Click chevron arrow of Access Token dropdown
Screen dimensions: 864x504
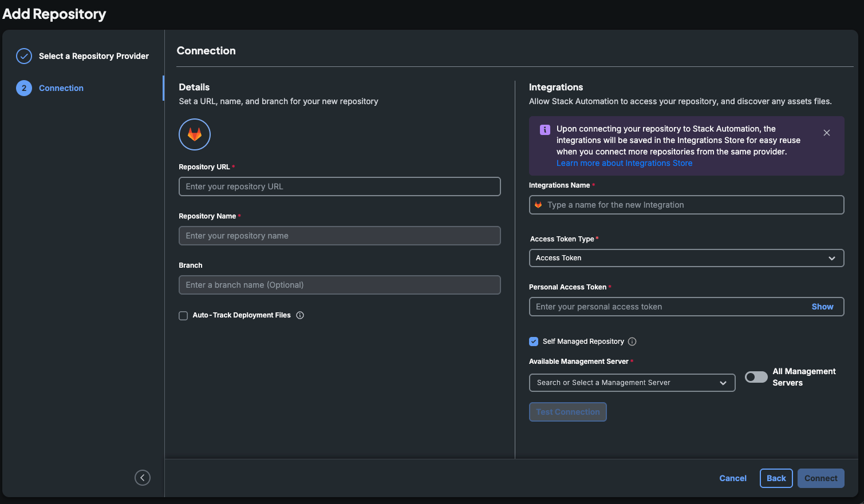832,258
